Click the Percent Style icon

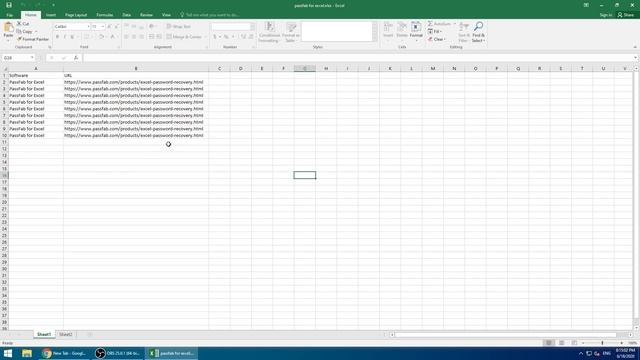226,37
